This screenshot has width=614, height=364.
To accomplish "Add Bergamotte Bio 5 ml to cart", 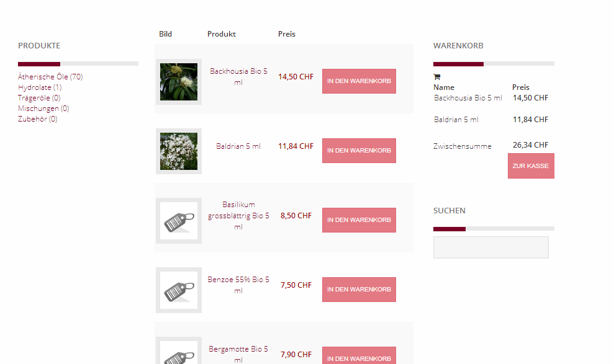I will 359,357.
